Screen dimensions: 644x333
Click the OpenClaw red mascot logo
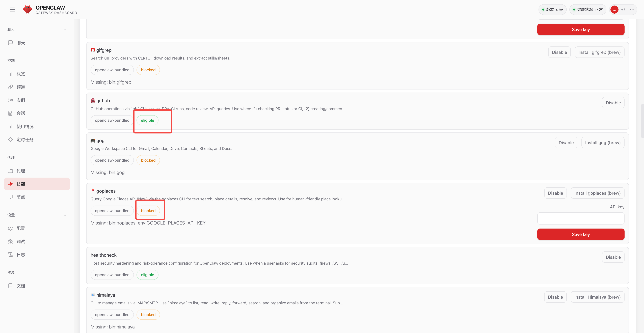27,10
